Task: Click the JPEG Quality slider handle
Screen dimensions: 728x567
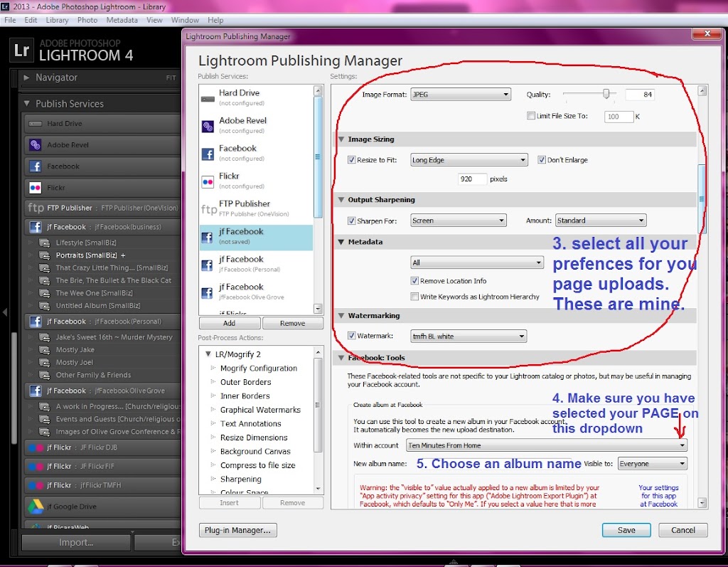Action: tap(606, 94)
